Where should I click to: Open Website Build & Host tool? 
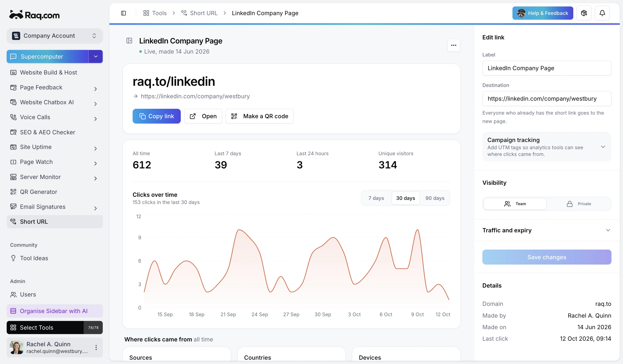pyautogui.click(x=55, y=72)
